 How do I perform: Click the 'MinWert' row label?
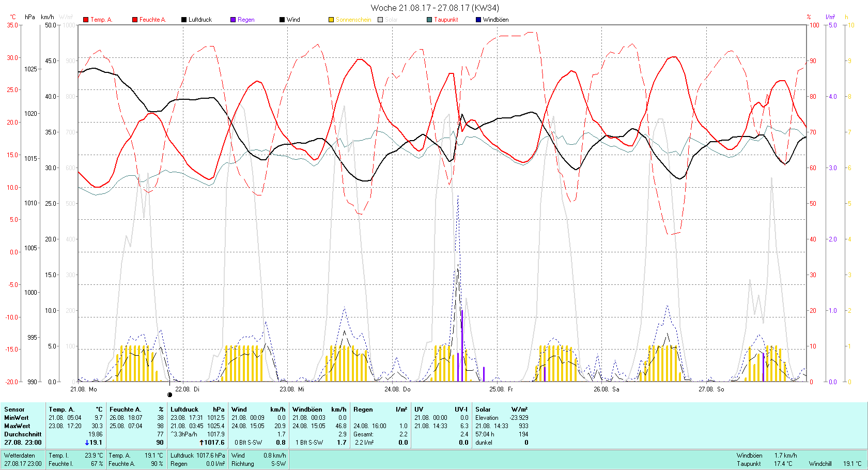pyautogui.click(x=17, y=418)
